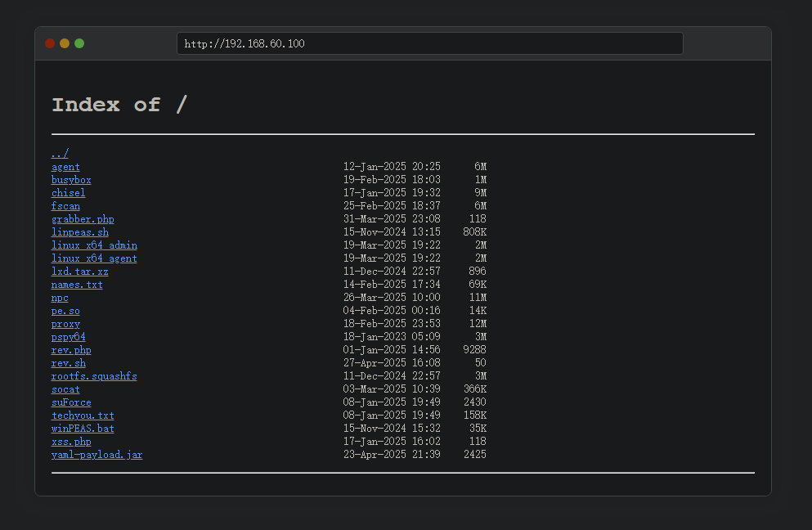
Task: Download the socat file
Action: [65, 389]
